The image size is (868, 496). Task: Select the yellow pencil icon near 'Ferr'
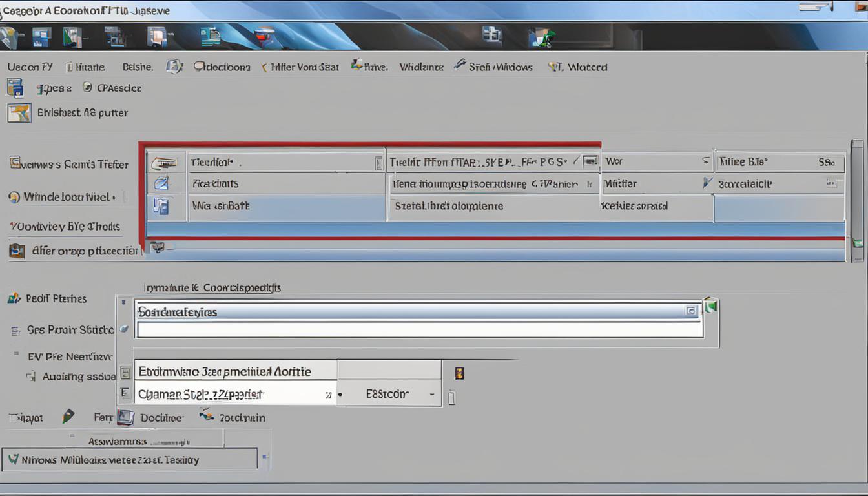coord(68,417)
